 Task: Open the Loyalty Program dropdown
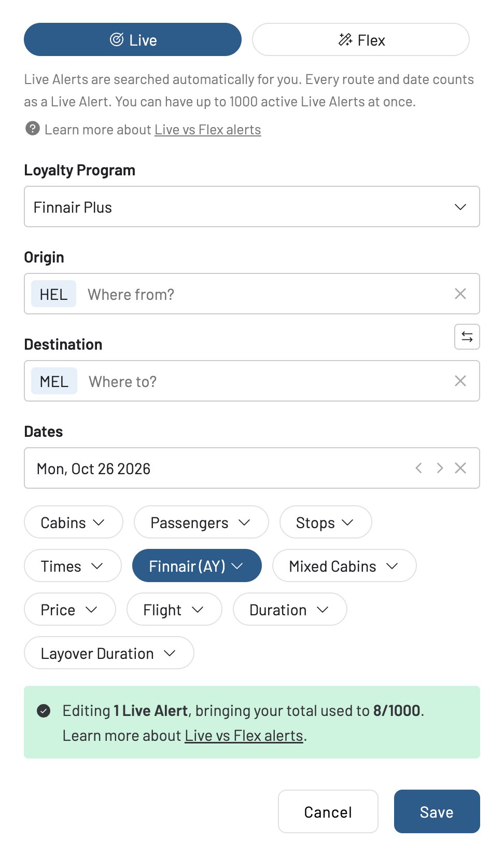point(252,206)
